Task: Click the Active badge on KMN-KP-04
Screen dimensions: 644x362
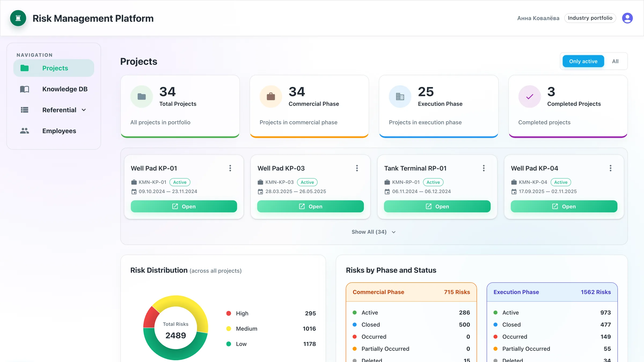Action: point(561,182)
